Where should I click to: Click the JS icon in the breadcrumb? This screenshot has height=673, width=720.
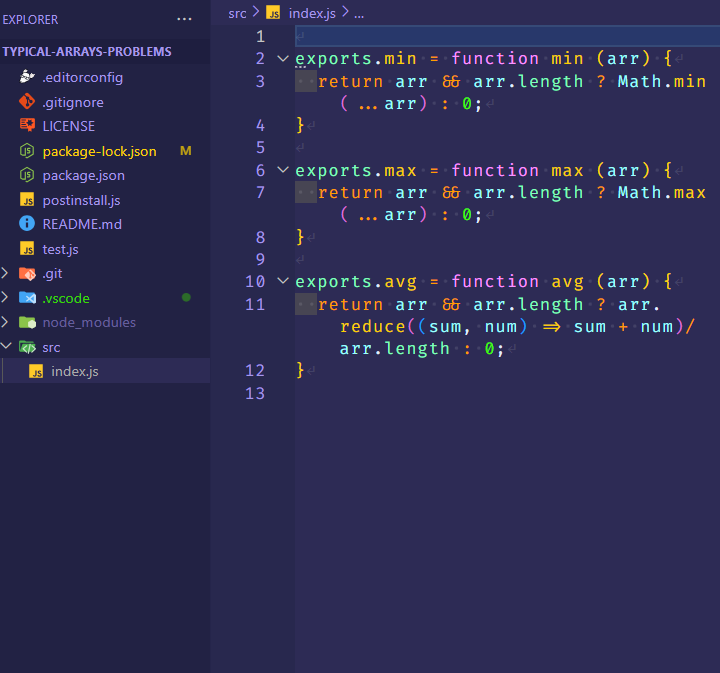(273, 12)
